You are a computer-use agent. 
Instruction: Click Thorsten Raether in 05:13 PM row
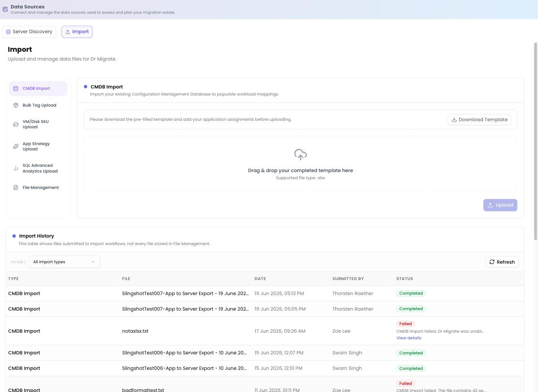coord(353,293)
